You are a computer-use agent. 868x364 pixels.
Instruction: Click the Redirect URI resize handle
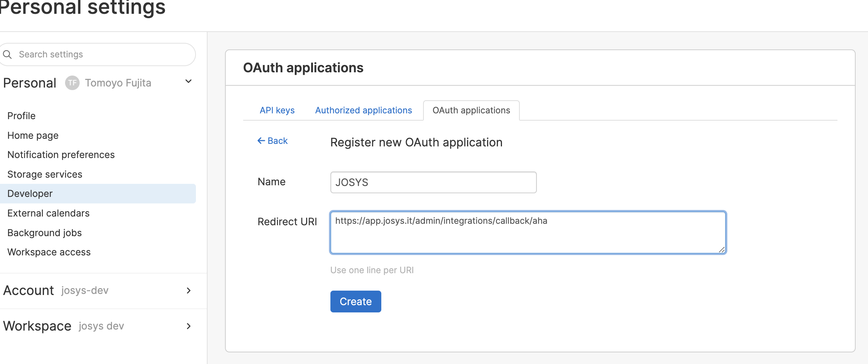(722, 250)
